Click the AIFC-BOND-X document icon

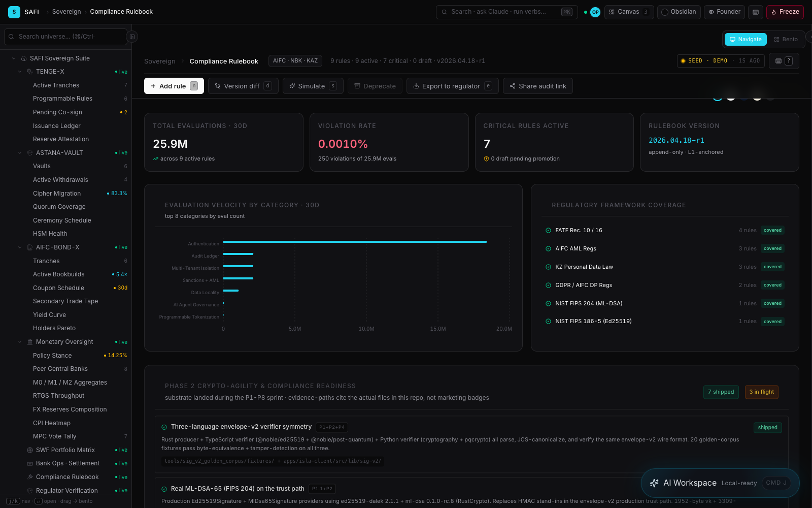tap(29, 247)
